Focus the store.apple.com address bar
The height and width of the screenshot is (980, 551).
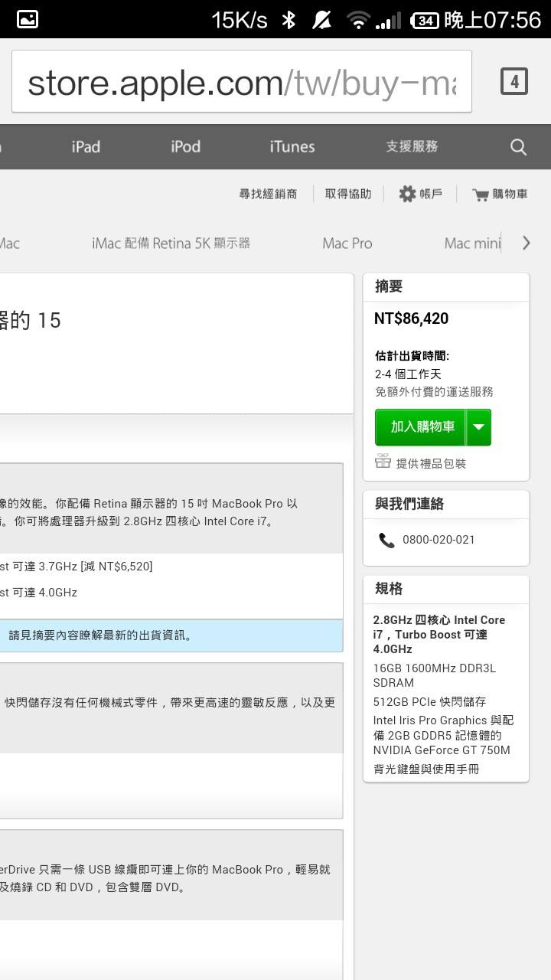(x=242, y=81)
